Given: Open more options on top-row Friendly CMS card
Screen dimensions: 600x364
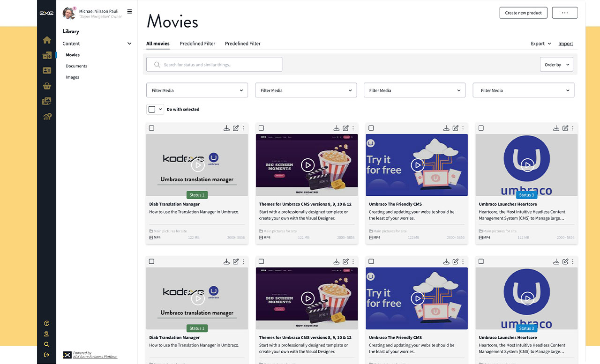Looking at the screenshot, I should pos(463,128).
